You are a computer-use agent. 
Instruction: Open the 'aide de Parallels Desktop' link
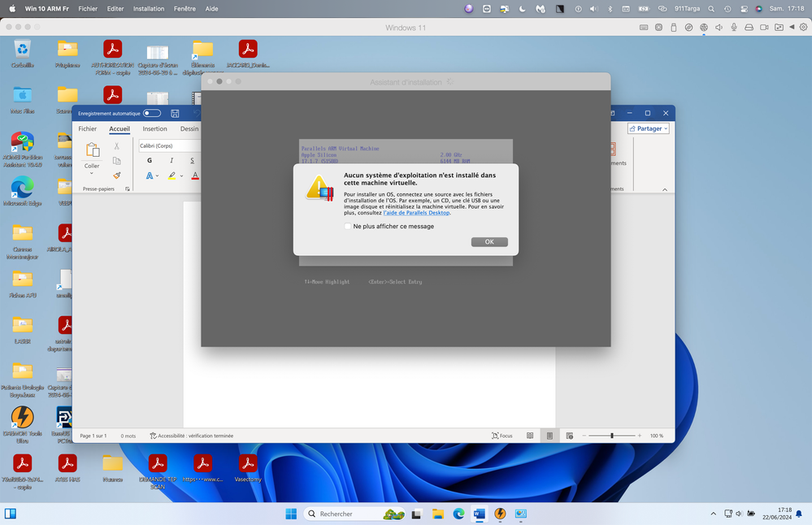416,213
